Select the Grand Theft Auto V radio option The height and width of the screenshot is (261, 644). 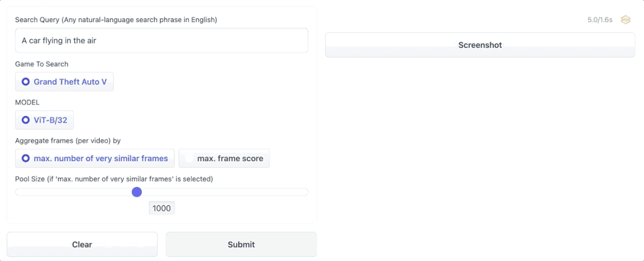[x=64, y=82]
